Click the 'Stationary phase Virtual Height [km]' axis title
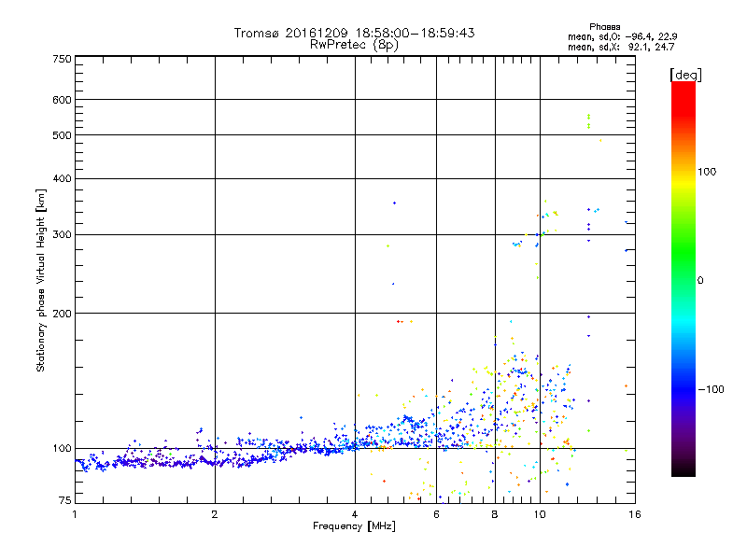747x560 pixels. point(40,280)
